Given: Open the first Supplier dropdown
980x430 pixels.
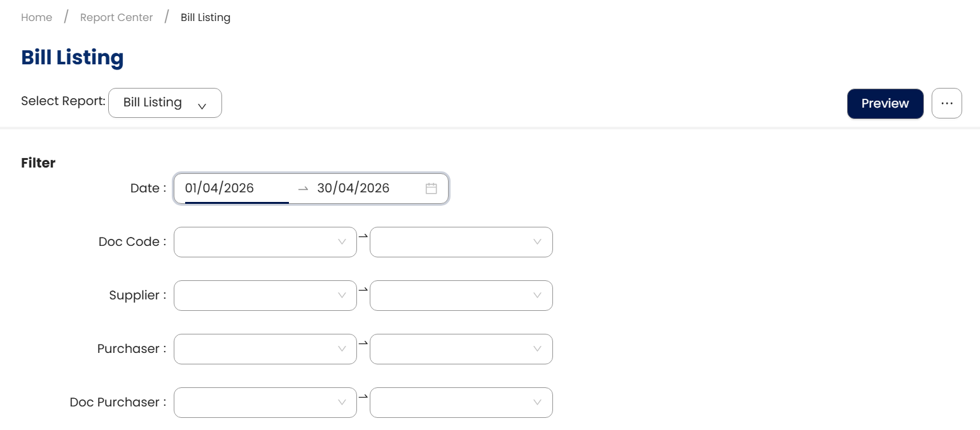Looking at the screenshot, I should coord(265,296).
